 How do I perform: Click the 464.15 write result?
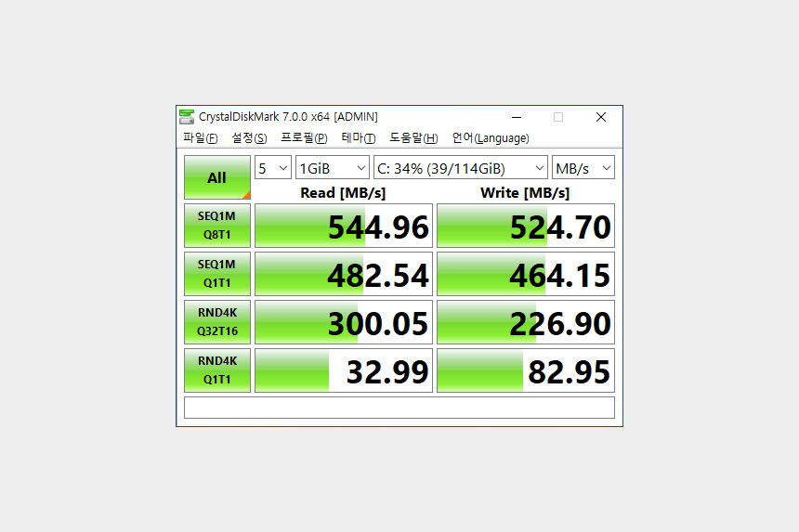pos(526,274)
